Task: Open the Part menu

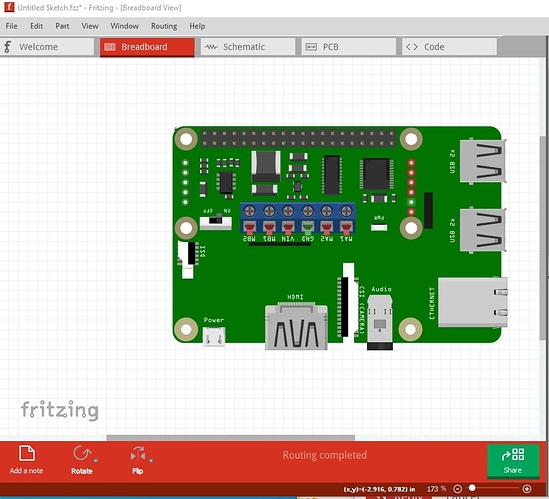Action: coord(62,26)
